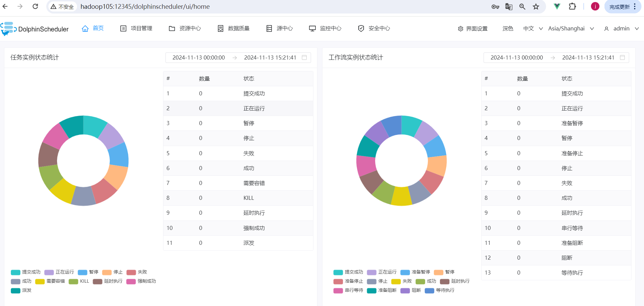
Task: Toggle 需要容错 legend item visibility
Action: tap(50, 281)
